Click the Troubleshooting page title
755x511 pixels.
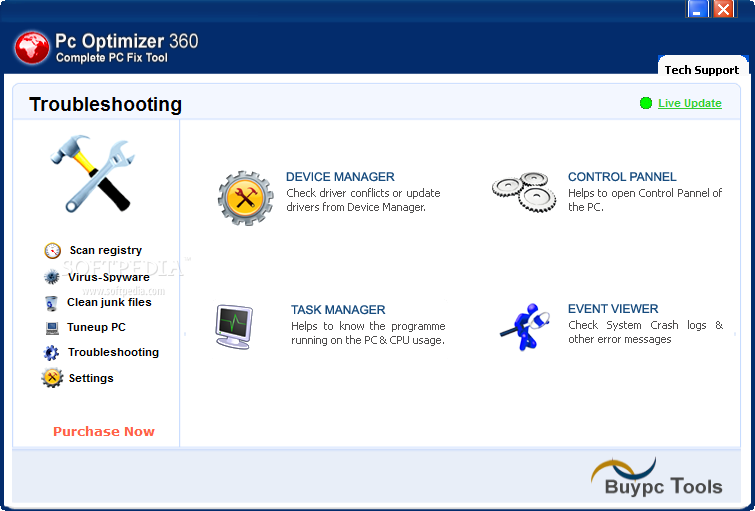[x=105, y=105]
